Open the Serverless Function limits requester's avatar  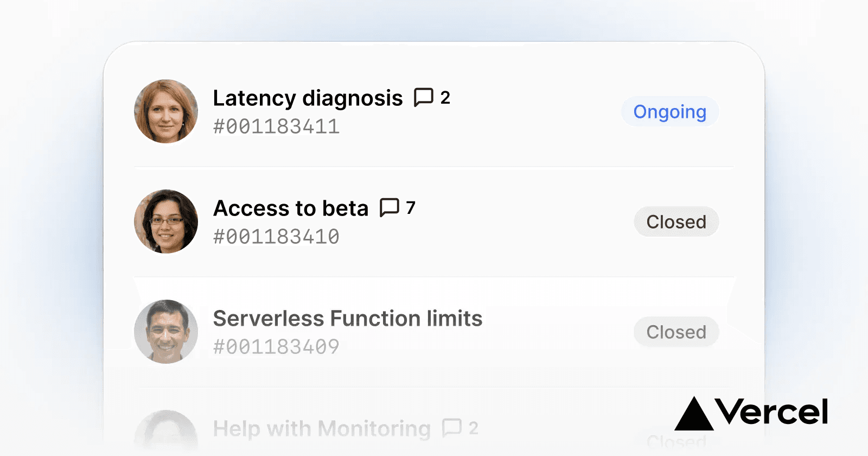point(166,332)
